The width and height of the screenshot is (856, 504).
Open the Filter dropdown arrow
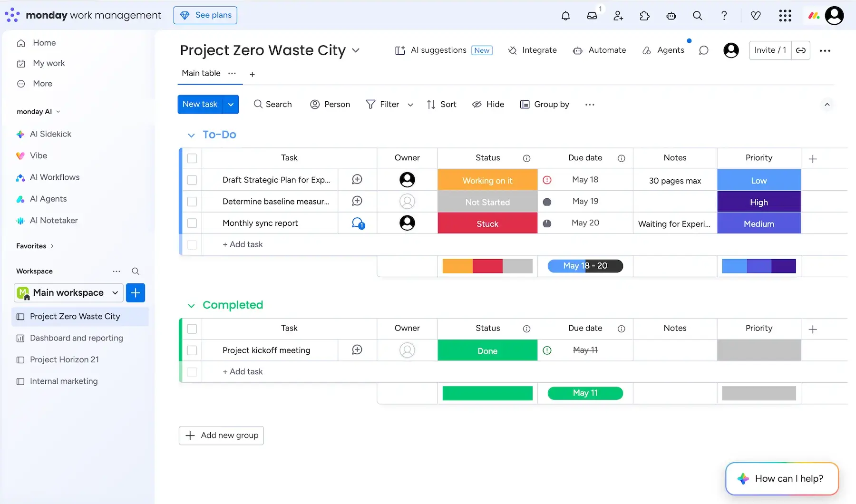click(x=410, y=105)
